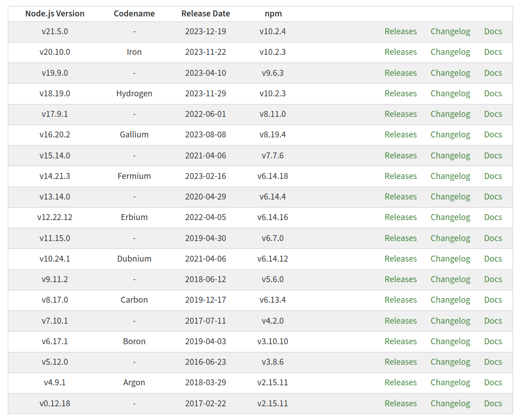Open Docs for v19.9.0

tap(493, 73)
